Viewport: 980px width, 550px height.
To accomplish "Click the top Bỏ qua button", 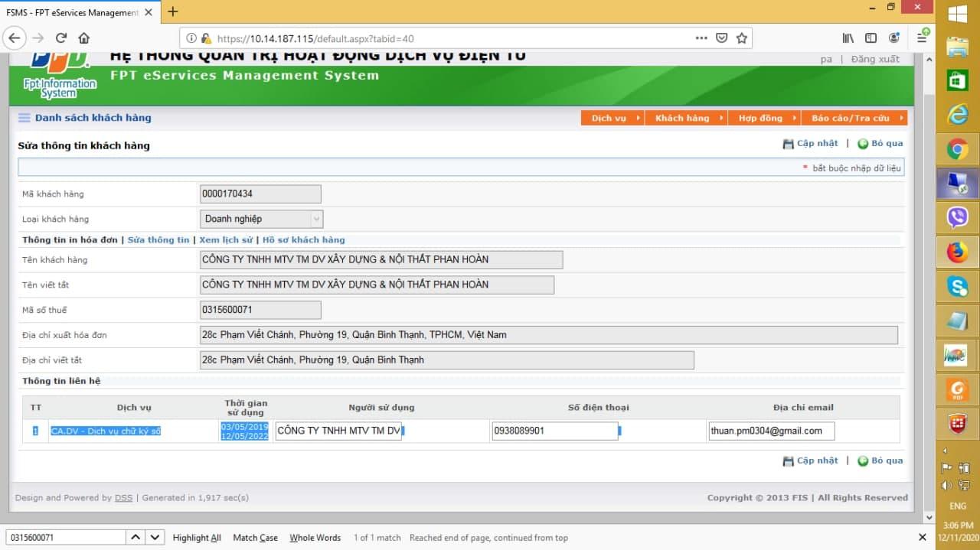I will tap(880, 143).
